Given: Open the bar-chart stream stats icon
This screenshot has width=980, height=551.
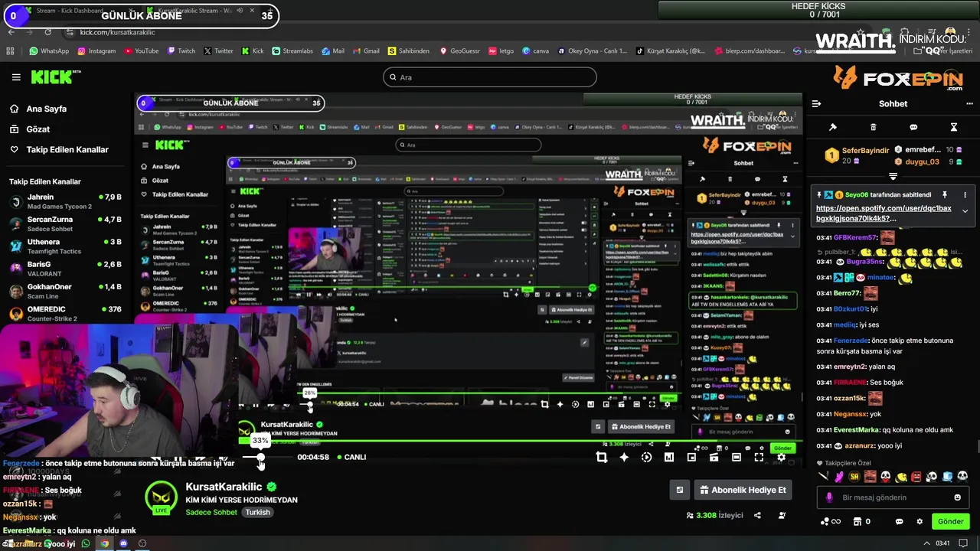Looking at the screenshot, I should (668, 457).
